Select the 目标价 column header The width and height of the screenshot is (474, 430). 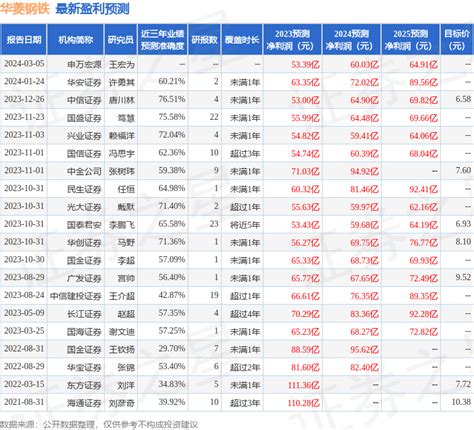457,40
